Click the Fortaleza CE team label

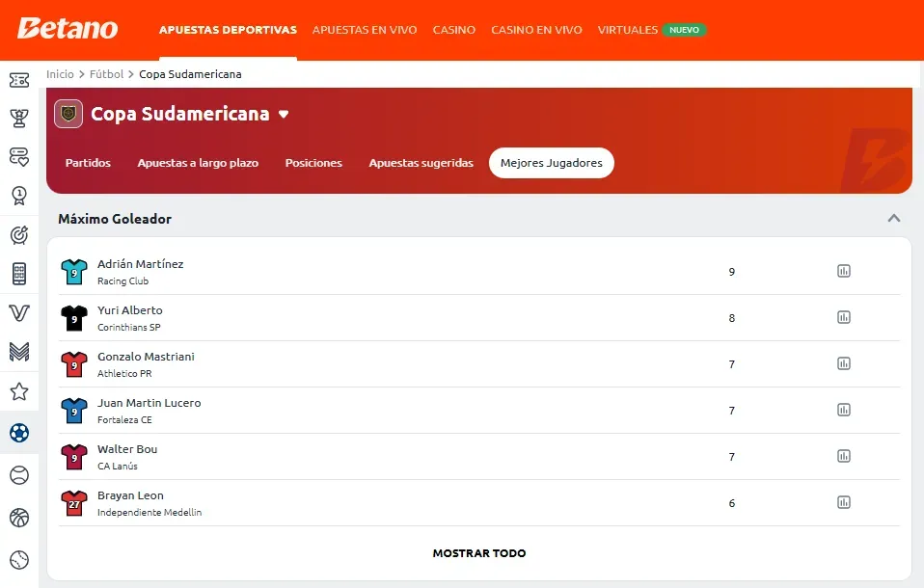pos(124,419)
